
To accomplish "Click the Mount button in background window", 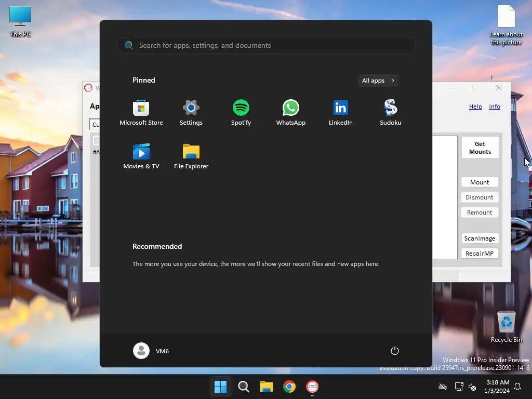I will [x=480, y=182].
